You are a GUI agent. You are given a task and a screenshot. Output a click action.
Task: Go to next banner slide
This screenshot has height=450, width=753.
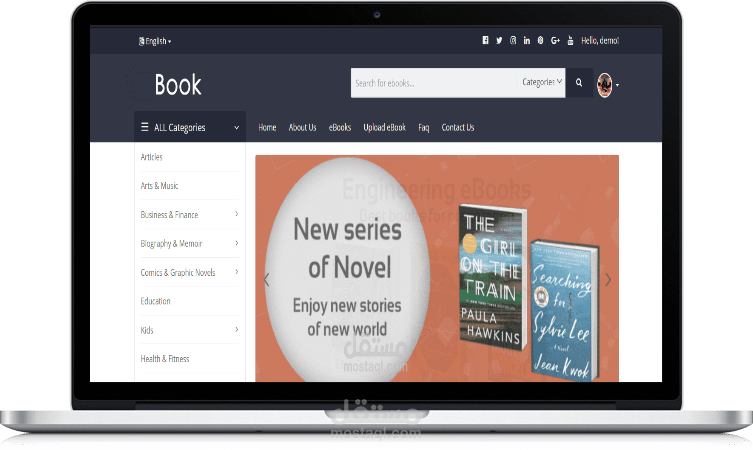(x=608, y=280)
